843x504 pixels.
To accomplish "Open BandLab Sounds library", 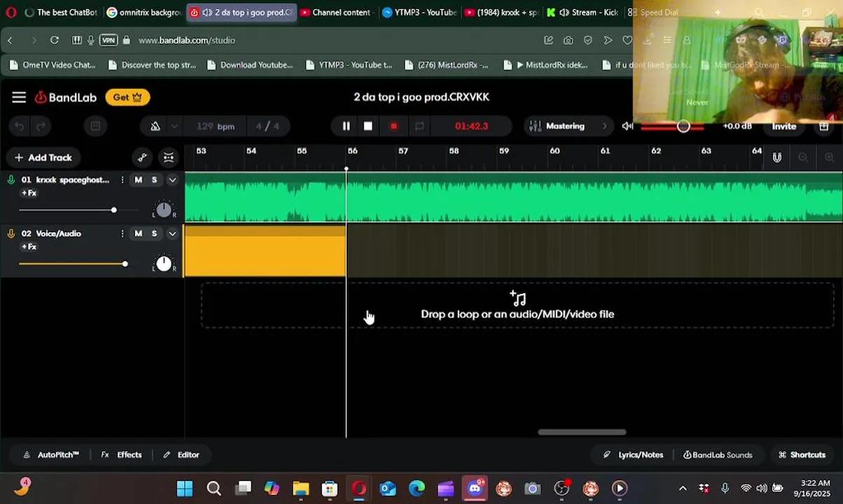I will [718, 455].
